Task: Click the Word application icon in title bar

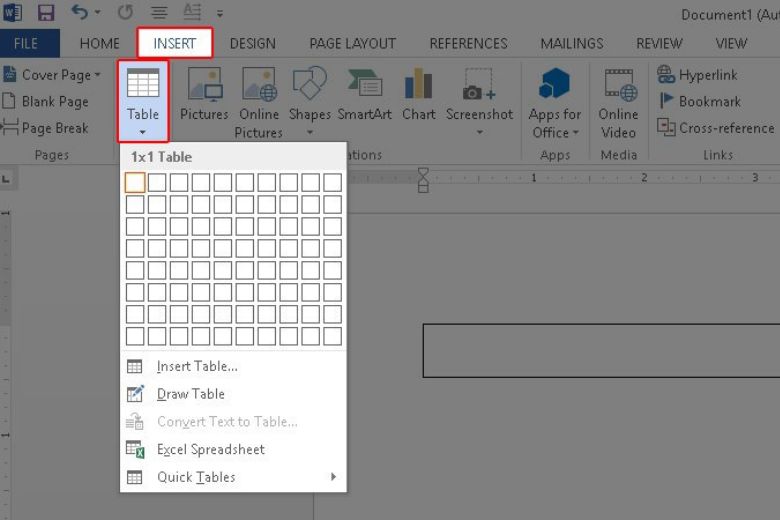Action: (x=12, y=12)
